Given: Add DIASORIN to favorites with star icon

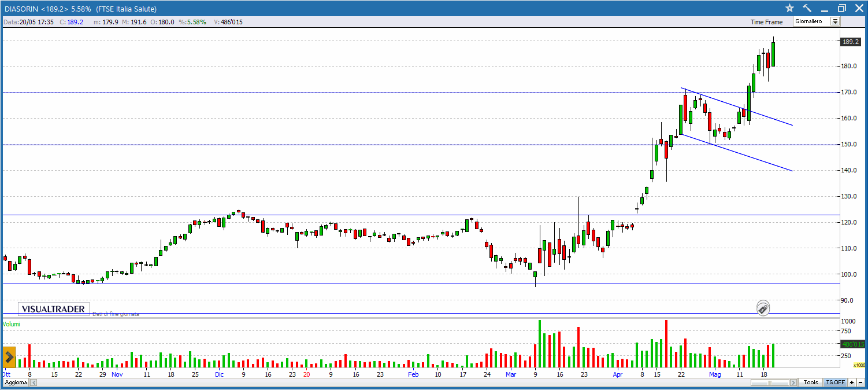Looking at the screenshot, I should point(789,8).
